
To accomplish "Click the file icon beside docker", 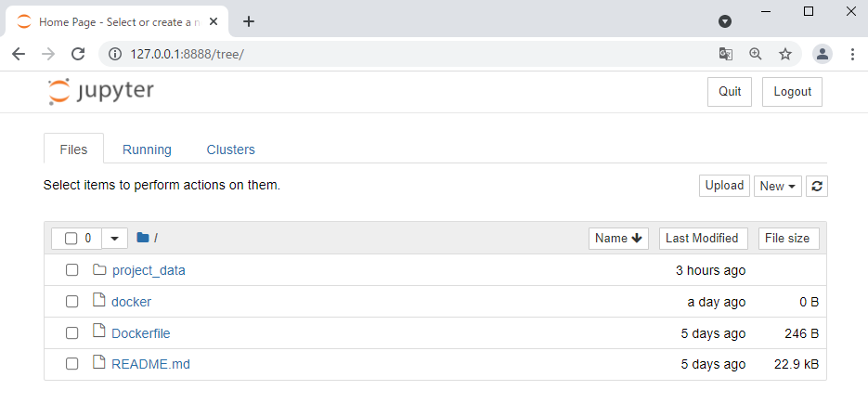I will coord(99,301).
